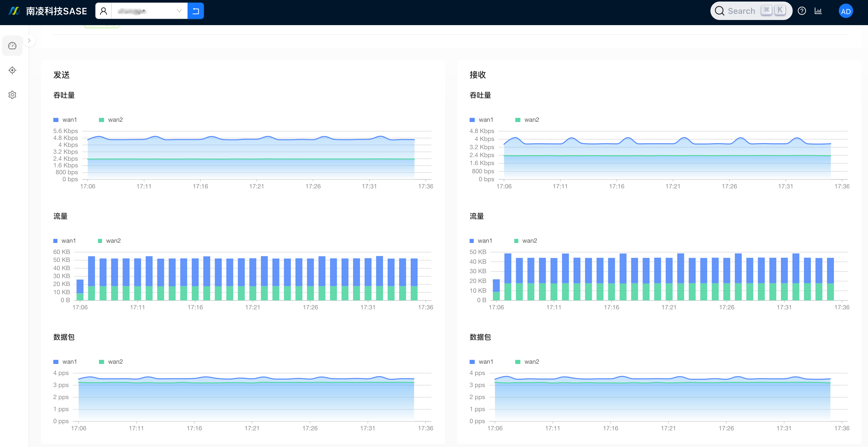Click the search icon on top bar
868x447 pixels.
pyautogui.click(x=720, y=10)
